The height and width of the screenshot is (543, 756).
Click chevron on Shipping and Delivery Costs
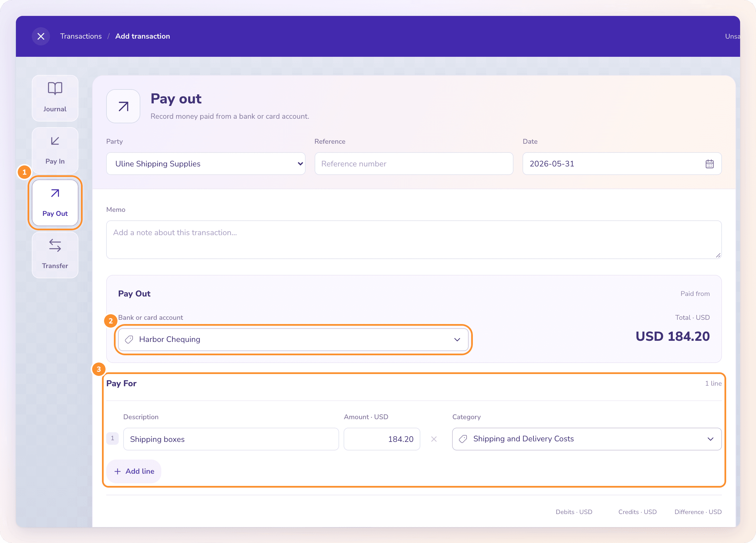pos(710,439)
